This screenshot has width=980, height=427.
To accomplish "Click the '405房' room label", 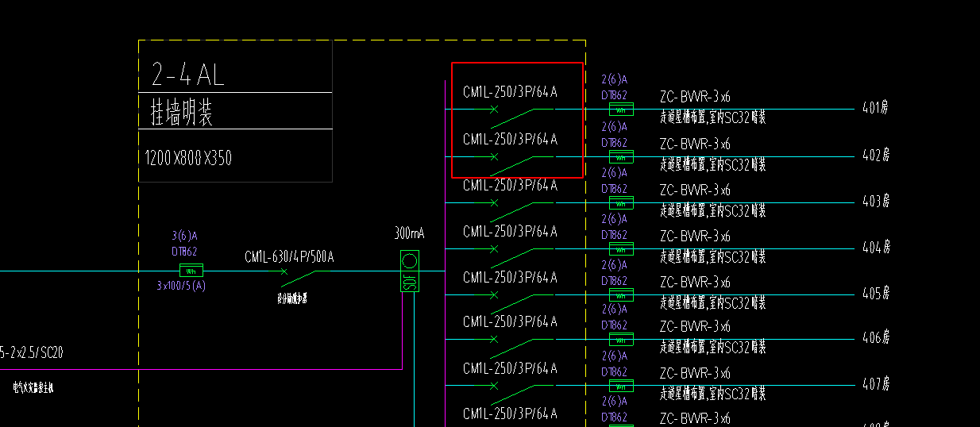I will [876, 293].
